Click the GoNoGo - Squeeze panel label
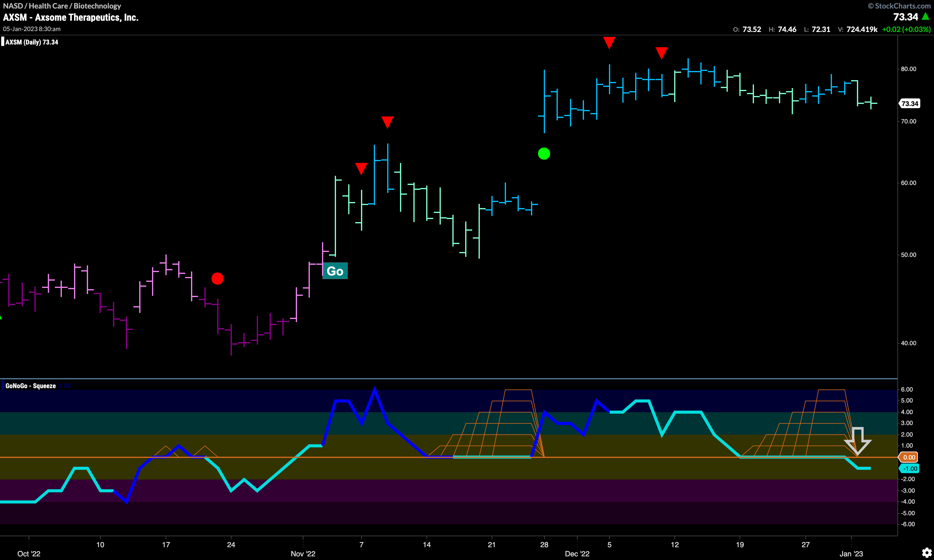Screen dimensions: 934x560 pos(30,386)
